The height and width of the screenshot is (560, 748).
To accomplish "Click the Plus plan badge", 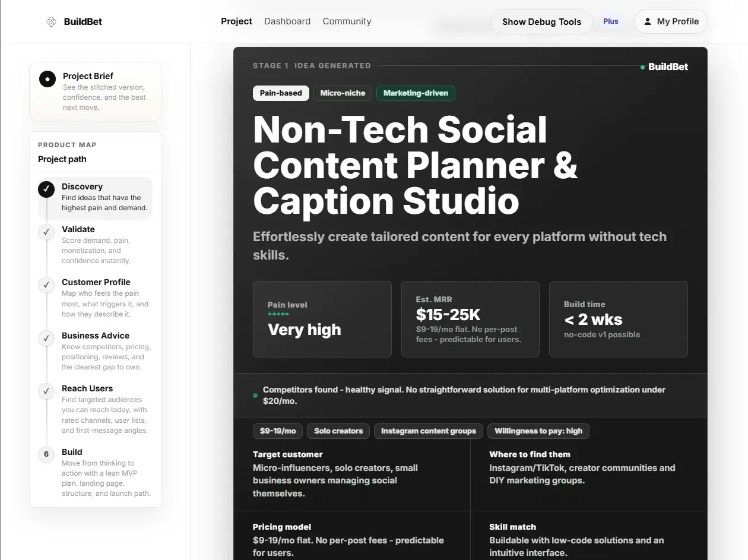I will [611, 21].
